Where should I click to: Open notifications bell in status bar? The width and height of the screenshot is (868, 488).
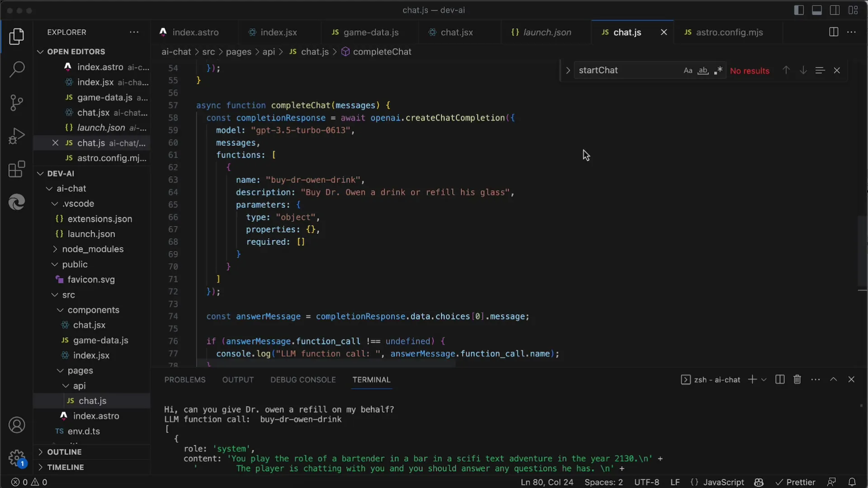click(x=852, y=482)
